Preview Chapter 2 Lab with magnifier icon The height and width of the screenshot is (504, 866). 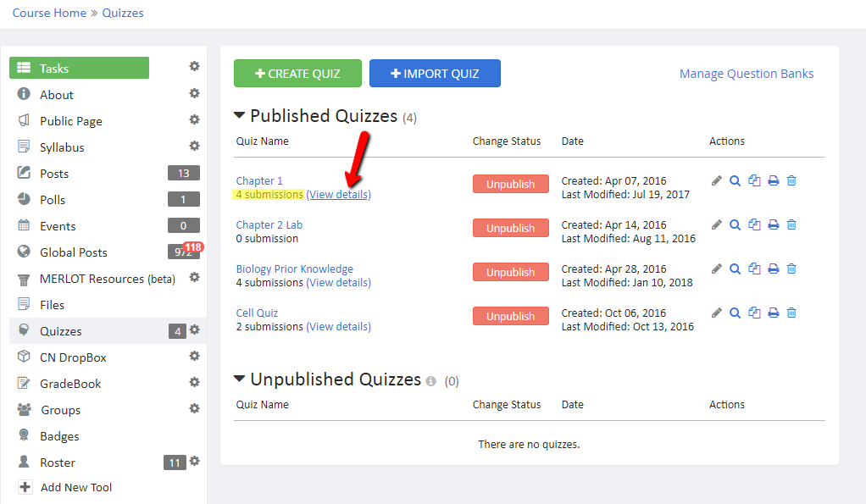pos(736,224)
